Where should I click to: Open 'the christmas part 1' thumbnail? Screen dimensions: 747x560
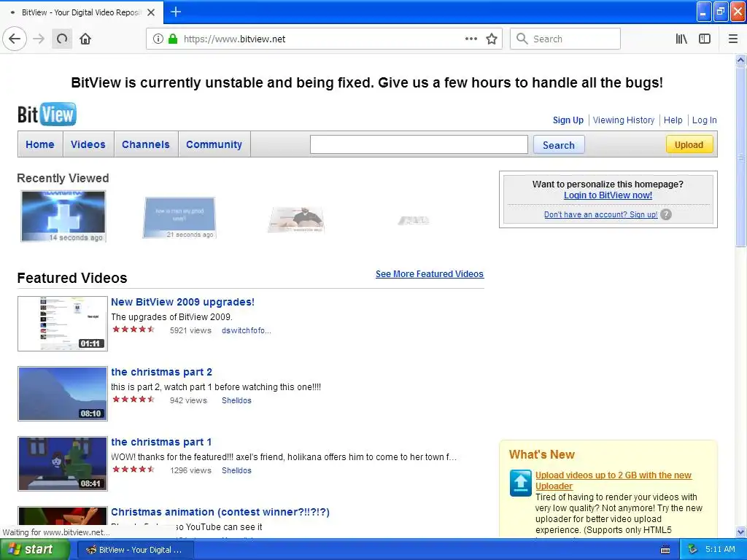63,464
